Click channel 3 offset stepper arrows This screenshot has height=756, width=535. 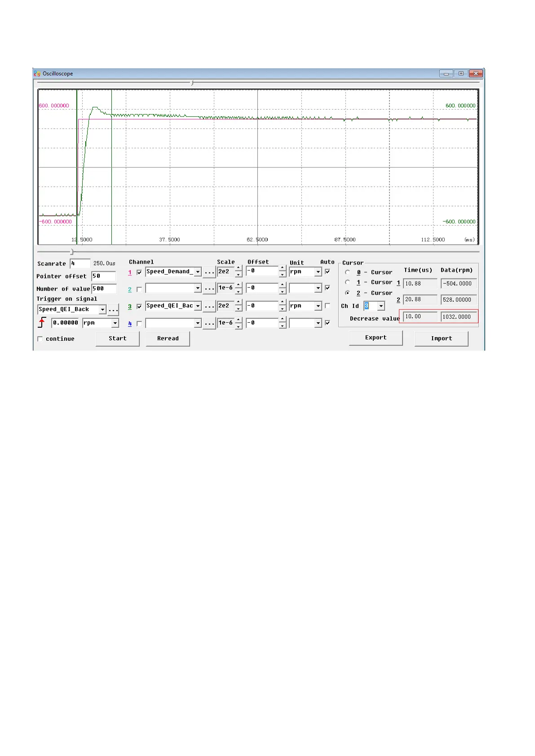coord(282,306)
